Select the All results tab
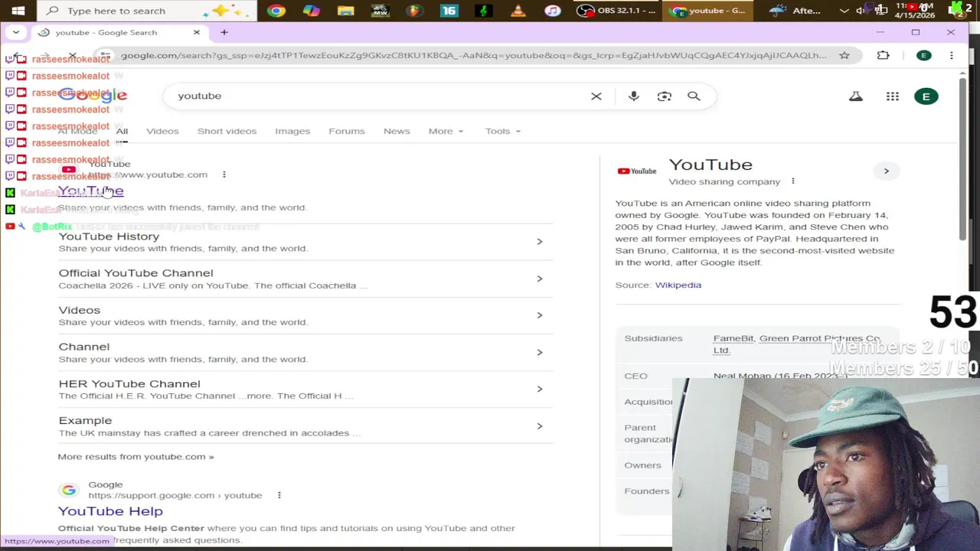The height and width of the screenshot is (551, 980). point(122,131)
